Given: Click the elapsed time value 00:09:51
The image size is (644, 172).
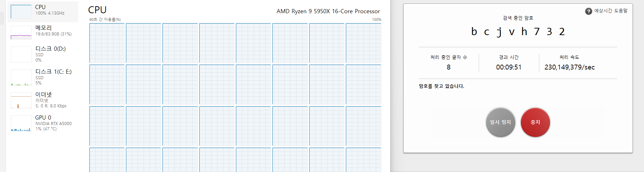Looking at the screenshot, I should pyautogui.click(x=509, y=67).
